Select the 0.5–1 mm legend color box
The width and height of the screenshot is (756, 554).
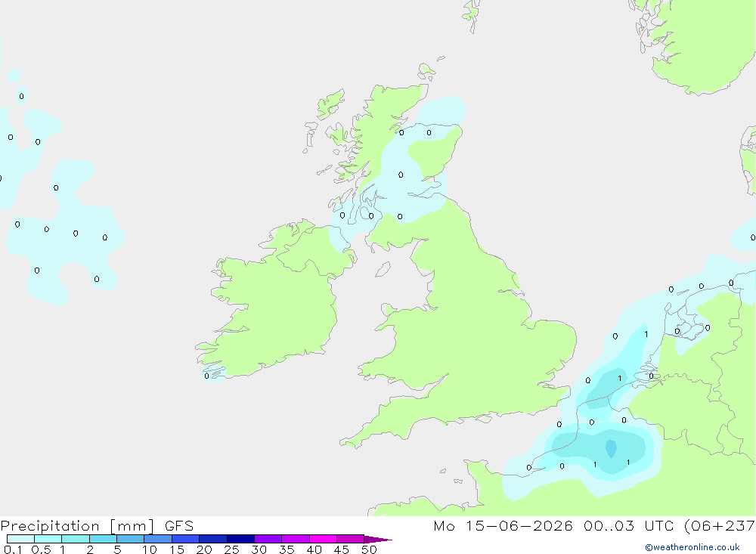[48, 539]
